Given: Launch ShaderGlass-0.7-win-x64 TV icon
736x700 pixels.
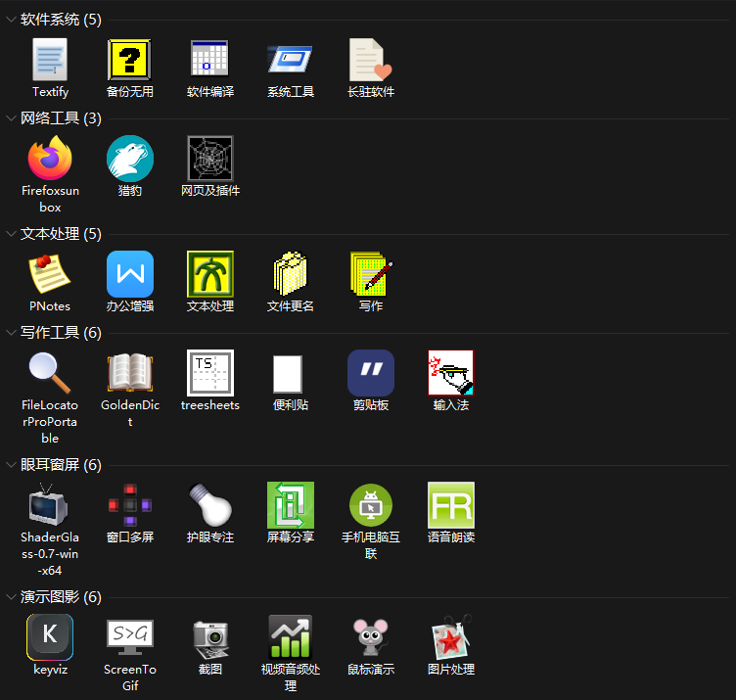Looking at the screenshot, I should pyautogui.click(x=48, y=504).
